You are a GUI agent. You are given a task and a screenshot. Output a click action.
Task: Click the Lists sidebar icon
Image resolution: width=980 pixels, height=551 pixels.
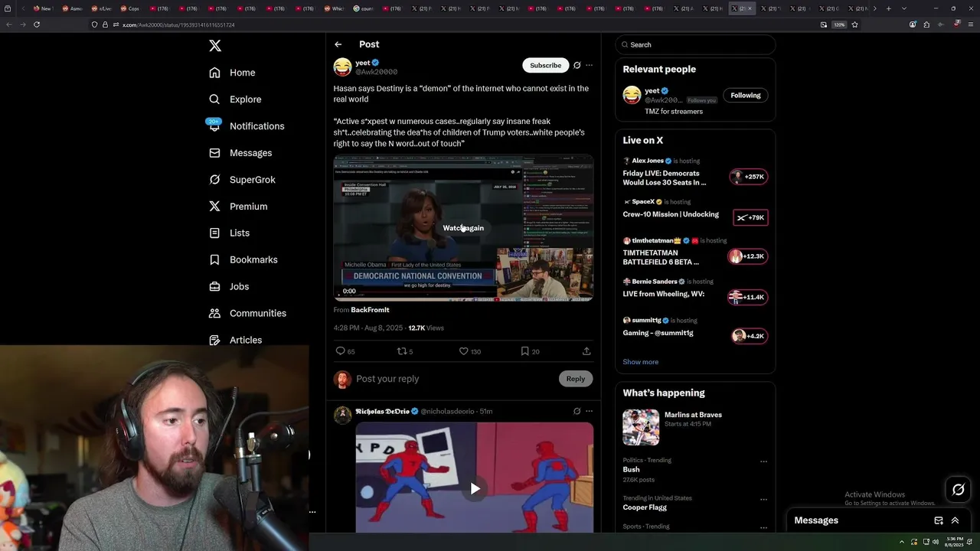click(x=214, y=233)
